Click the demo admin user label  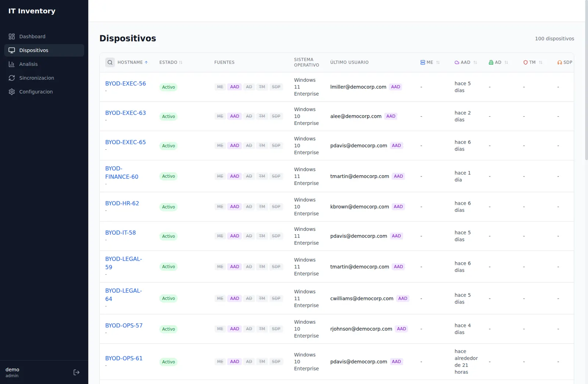(x=12, y=372)
